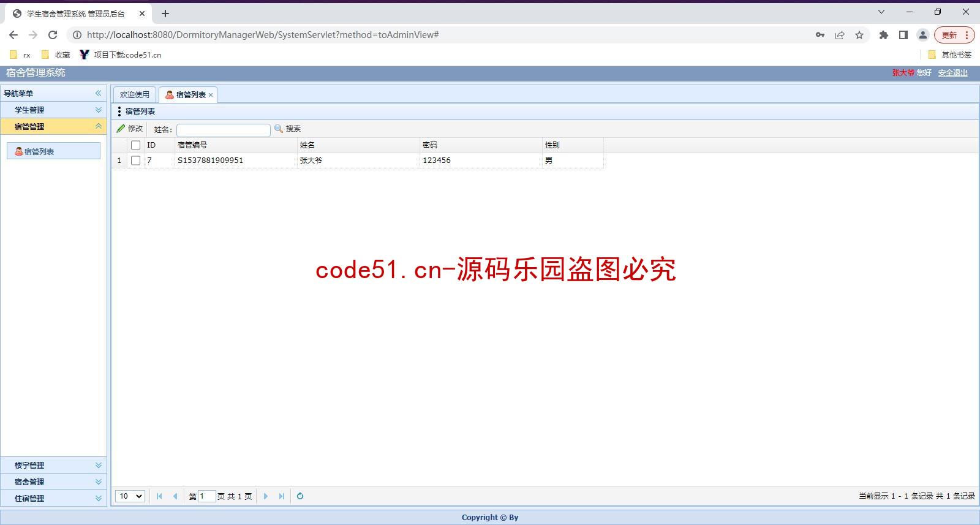Viewport: 980px width, 525px height.
Task: Click the 搜索 search button text
Action: (x=293, y=129)
